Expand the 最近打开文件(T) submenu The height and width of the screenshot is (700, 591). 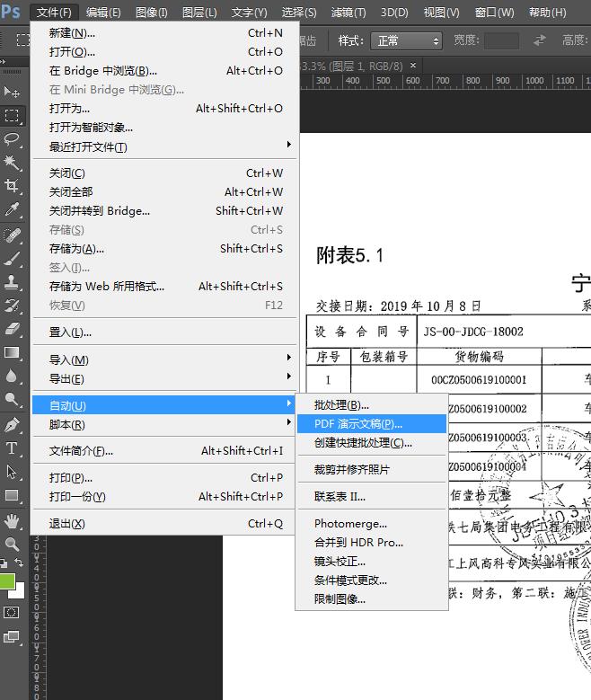click(163, 146)
